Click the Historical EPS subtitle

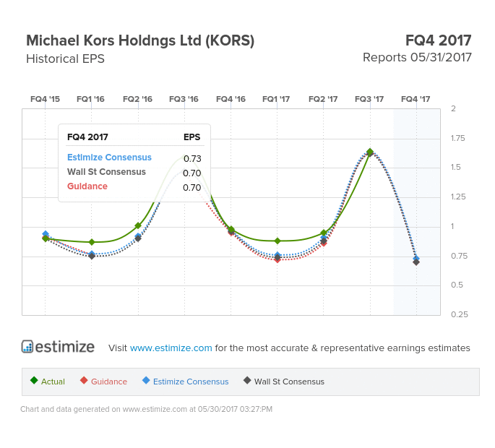(x=65, y=59)
